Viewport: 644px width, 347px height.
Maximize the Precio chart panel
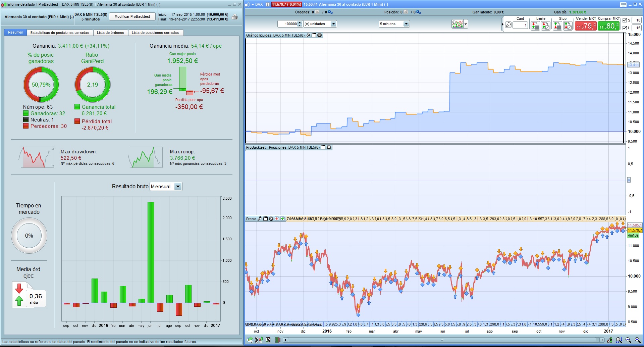point(266,219)
